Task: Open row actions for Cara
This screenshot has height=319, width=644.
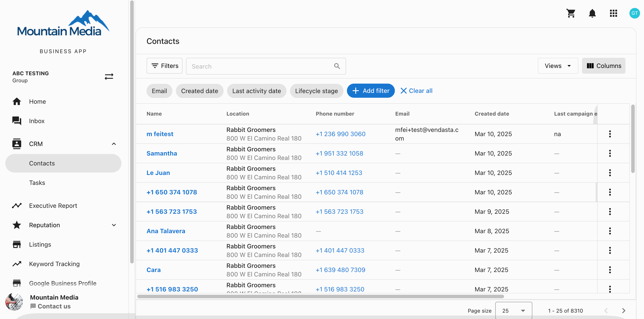Action: pos(610,270)
